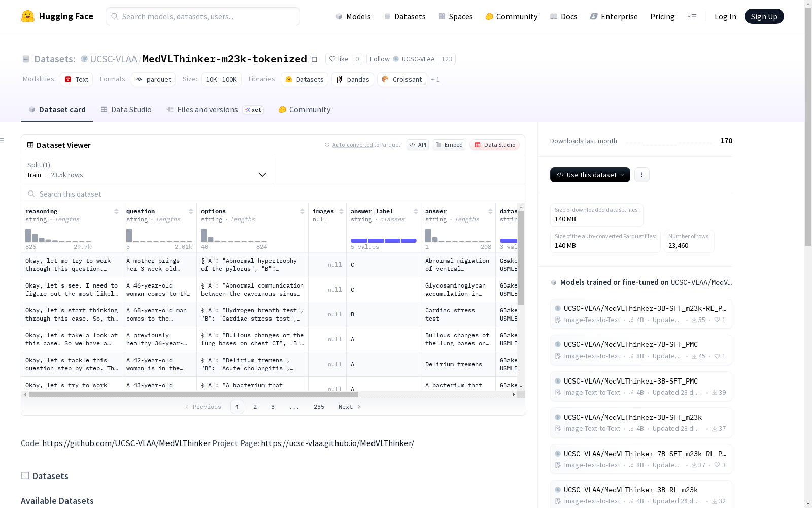Viewport: 812px width, 508px height.
Task: Sort the answer_label column
Action: pyautogui.click(x=416, y=211)
